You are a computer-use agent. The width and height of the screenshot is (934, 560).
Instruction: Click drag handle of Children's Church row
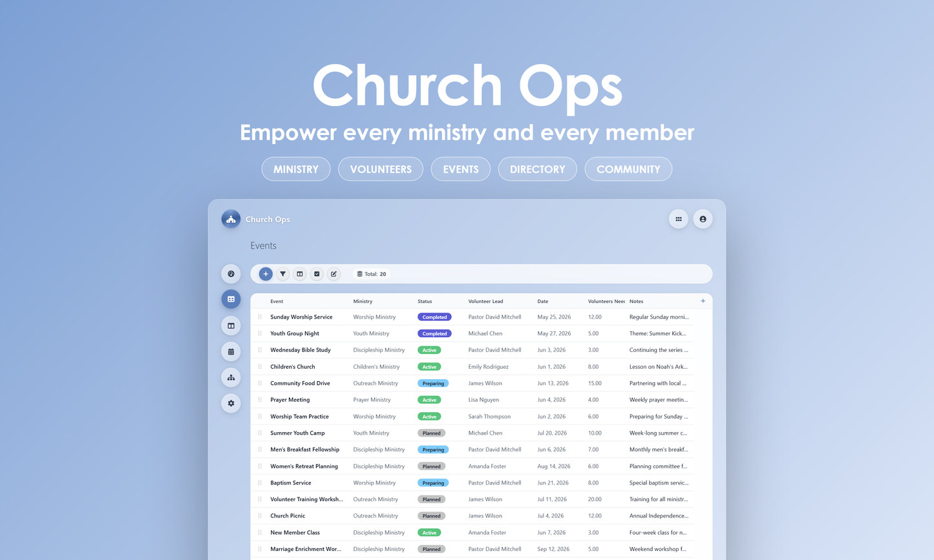260,367
